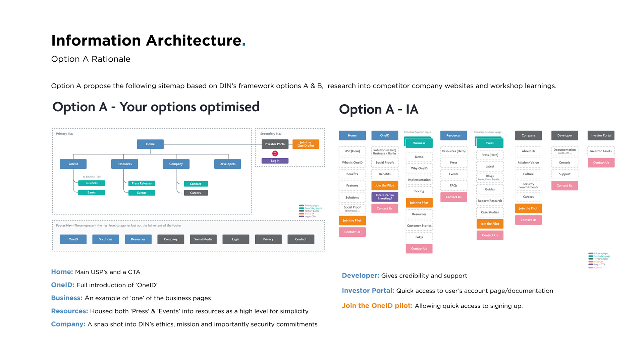Select the Customer Stories box
Screen dimensions: 644x362
tap(419, 226)
